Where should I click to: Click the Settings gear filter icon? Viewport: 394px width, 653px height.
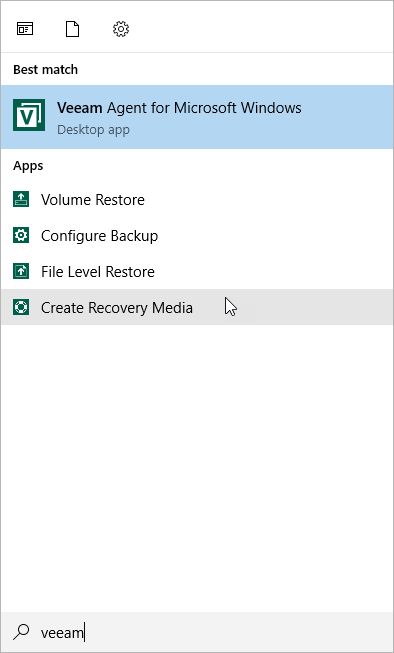(x=121, y=29)
